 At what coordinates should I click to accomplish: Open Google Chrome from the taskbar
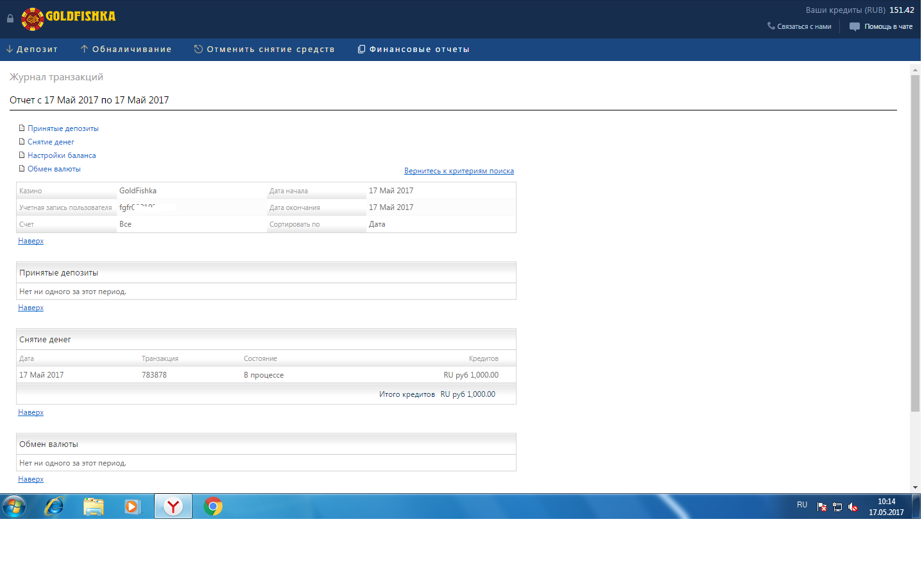click(x=213, y=507)
